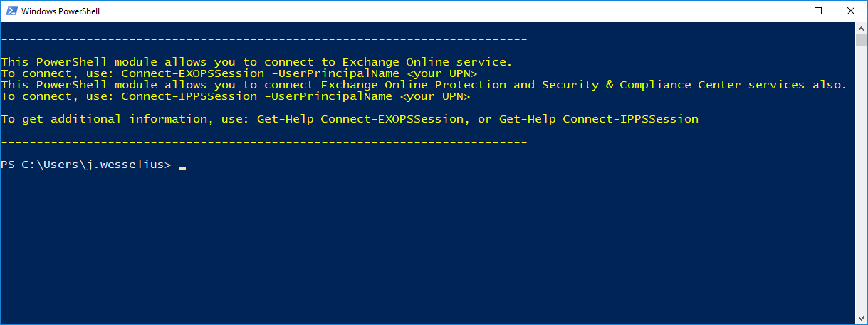The height and width of the screenshot is (325, 868).
Task: Close the Windows PowerShell window
Action: click(852, 11)
